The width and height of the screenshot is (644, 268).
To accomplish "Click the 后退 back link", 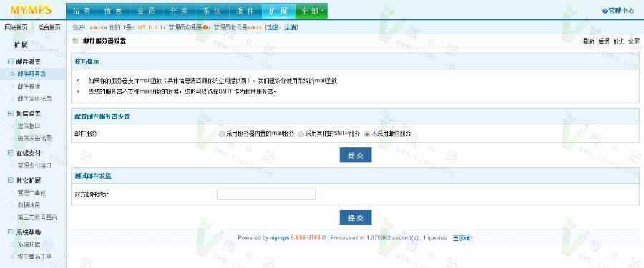I will pyautogui.click(x=604, y=41).
